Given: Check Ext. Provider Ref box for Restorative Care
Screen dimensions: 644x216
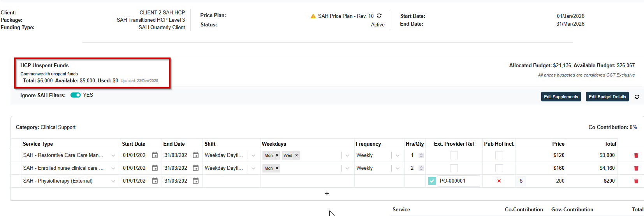Looking at the screenshot, I should (454, 155).
